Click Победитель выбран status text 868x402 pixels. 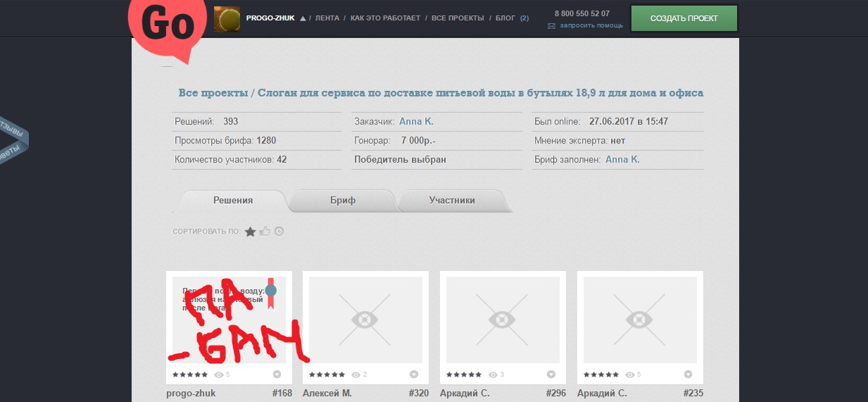pyautogui.click(x=401, y=160)
